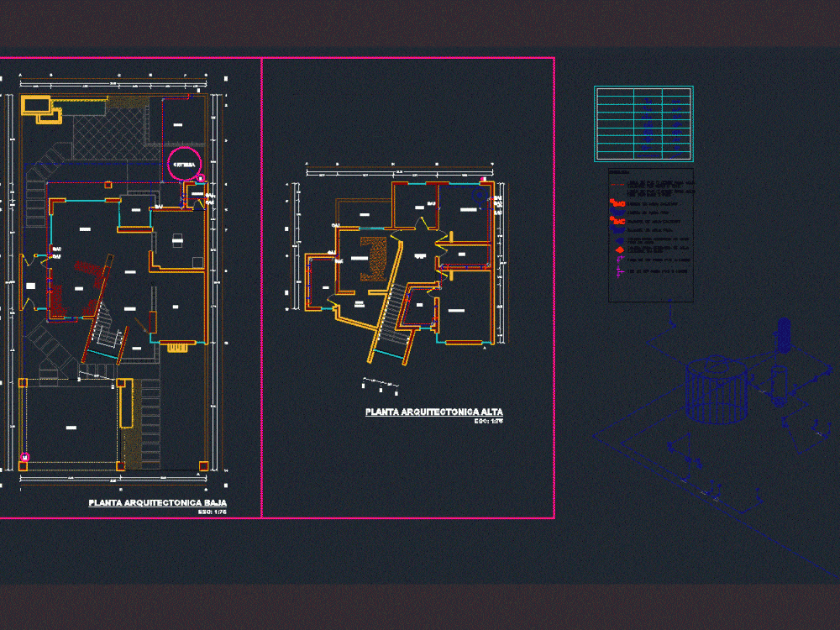Select the ground floor staircase
The height and width of the screenshot is (630, 840).
tap(102, 323)
